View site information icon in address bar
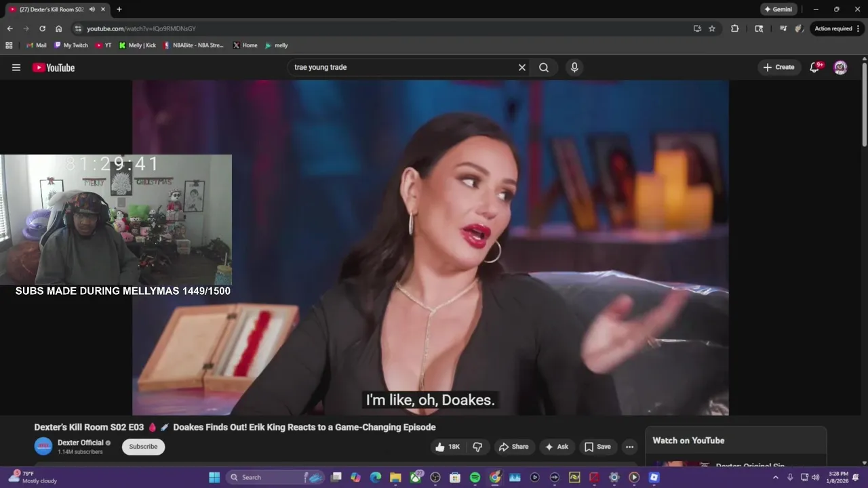Image resolution: width=868 pixels, height=488 pixels. (78, 28)
